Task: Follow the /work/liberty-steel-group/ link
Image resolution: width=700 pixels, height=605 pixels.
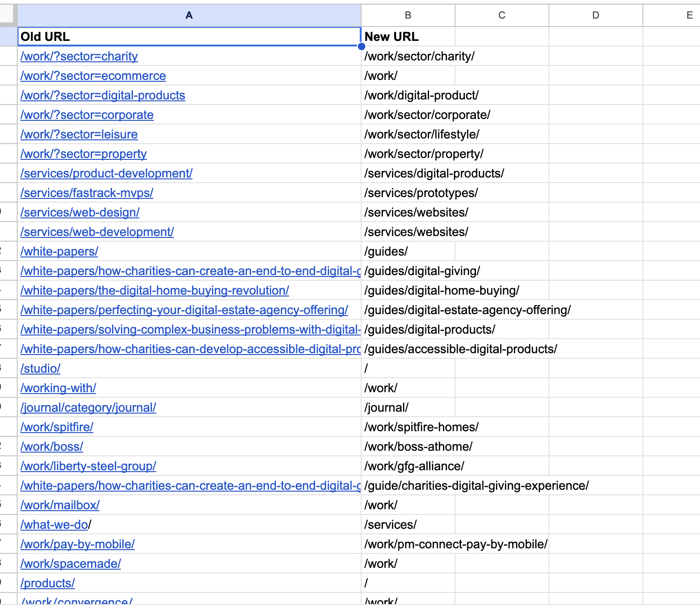Action: [x=88, y=466]
